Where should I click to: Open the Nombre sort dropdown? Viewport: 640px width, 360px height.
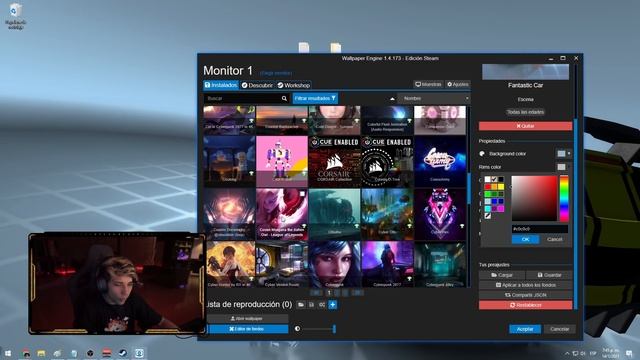coord(434,98)
